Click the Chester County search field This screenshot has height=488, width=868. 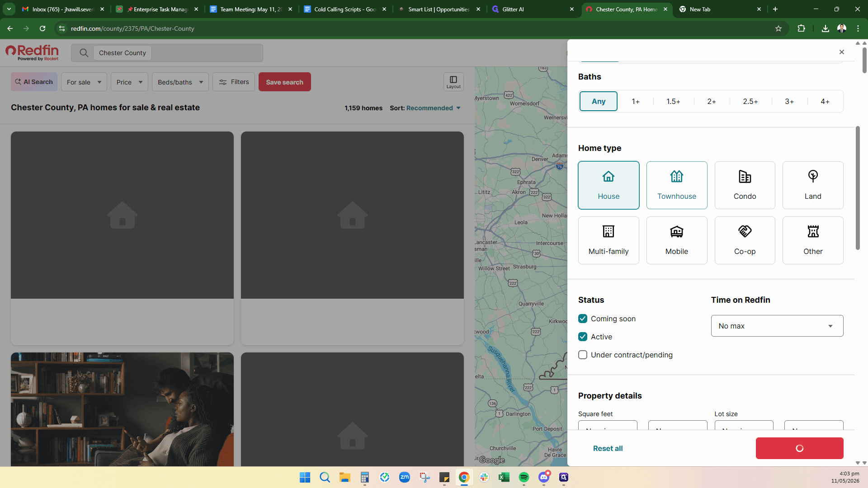click(x=167, y=53)
